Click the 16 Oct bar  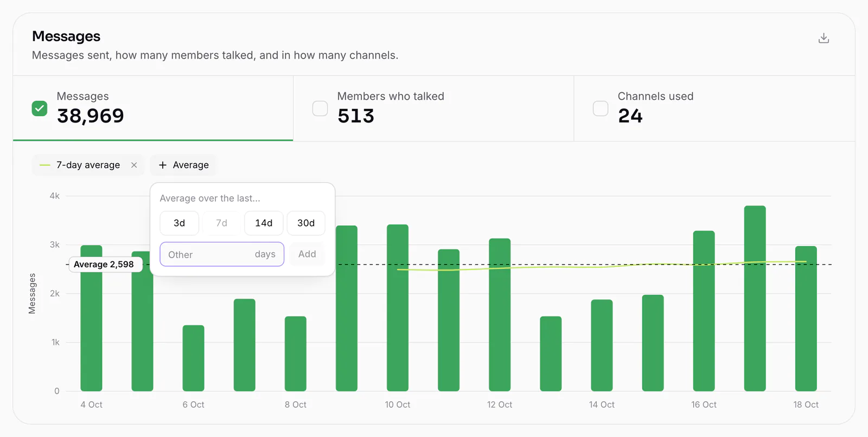coord(704,311)
